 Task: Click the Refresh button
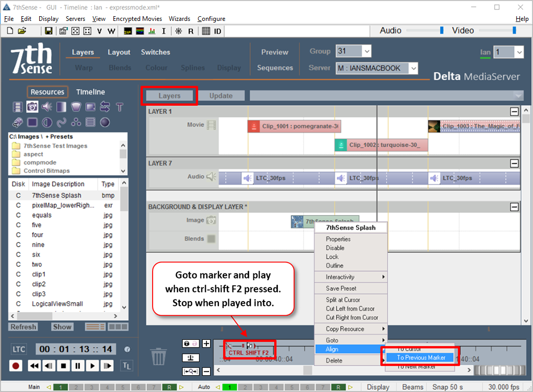(23, 327)
